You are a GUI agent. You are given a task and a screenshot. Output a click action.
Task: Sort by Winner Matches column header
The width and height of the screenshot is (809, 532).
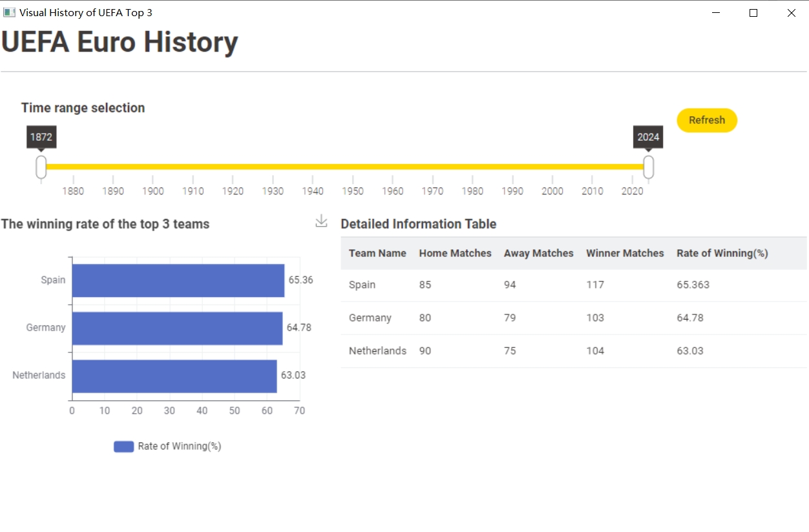[625, 253]
